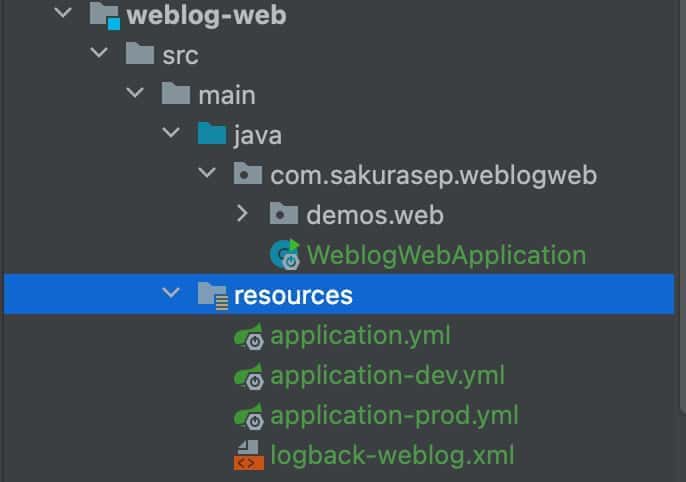This screenshot has height=482, width=686.
Task: Click the main folder icon
Action: pos(175,93)
